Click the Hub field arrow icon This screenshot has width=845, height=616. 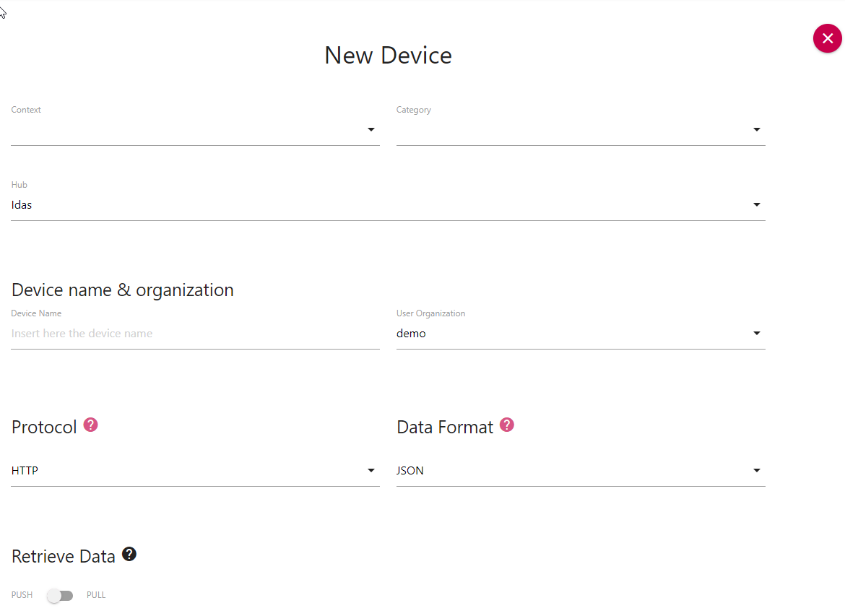tap(756, 205)
